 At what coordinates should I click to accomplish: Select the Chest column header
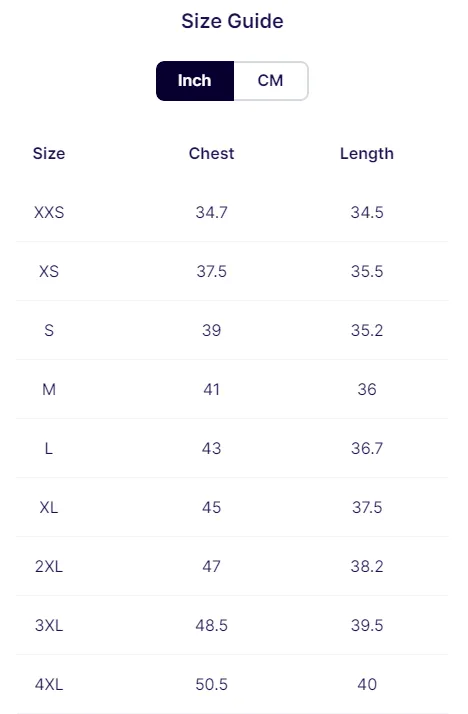tap(212, 153)
